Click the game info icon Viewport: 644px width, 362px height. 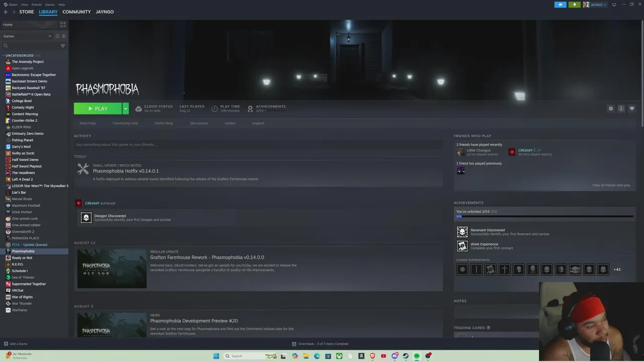tap(621, 109)
